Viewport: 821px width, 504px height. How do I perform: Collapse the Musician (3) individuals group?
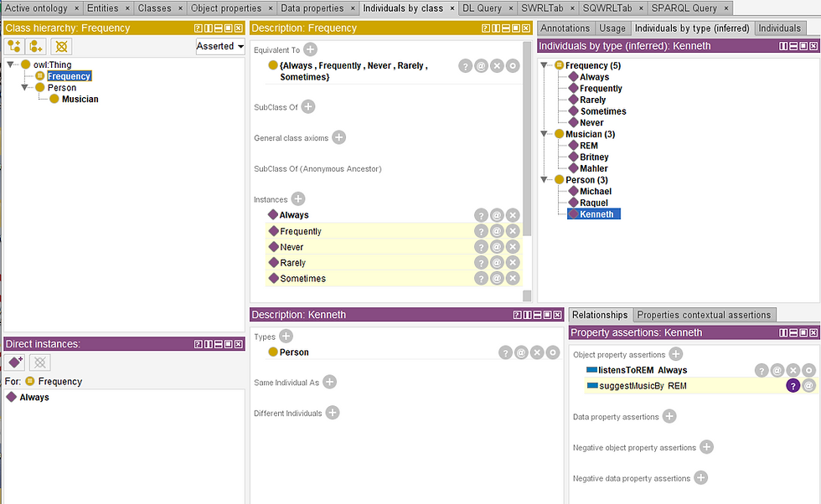click(x=545, y=134)
